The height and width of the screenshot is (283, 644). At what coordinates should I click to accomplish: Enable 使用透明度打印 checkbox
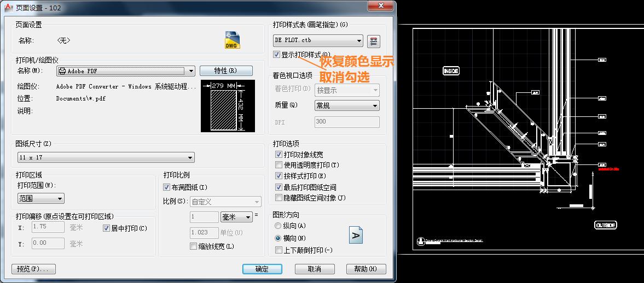pos(279,165)
